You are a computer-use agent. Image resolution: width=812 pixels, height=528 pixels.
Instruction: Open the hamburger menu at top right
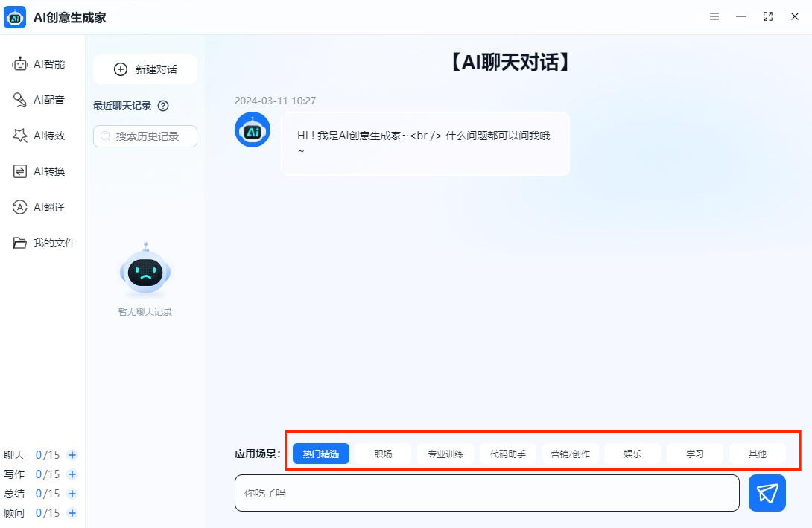[714, 16]
